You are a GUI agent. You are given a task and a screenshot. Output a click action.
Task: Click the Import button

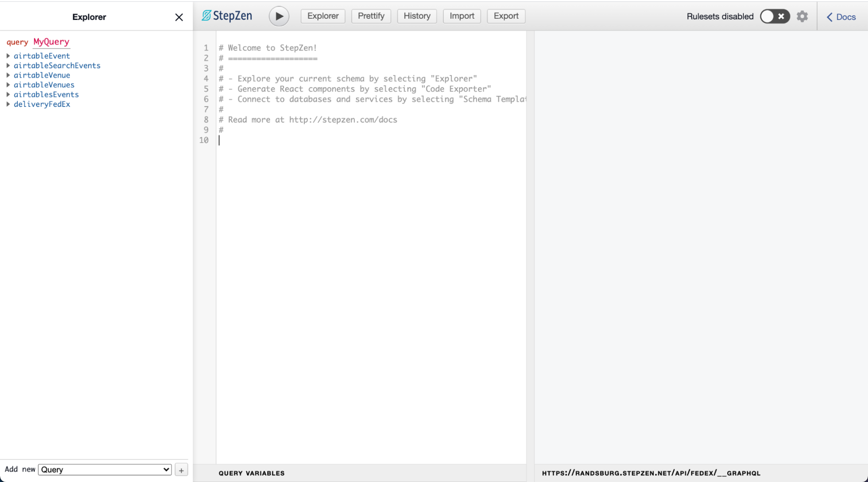click(462, 16)
